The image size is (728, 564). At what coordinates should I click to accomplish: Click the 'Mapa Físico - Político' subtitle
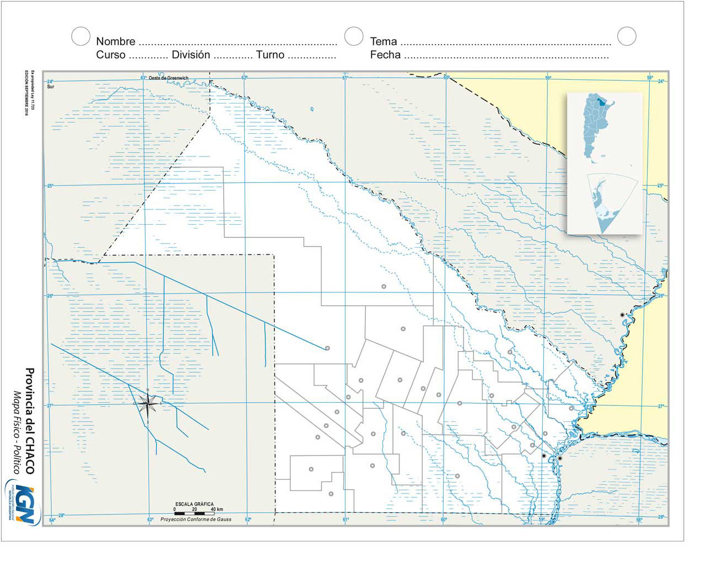click(x=17, y=432)
